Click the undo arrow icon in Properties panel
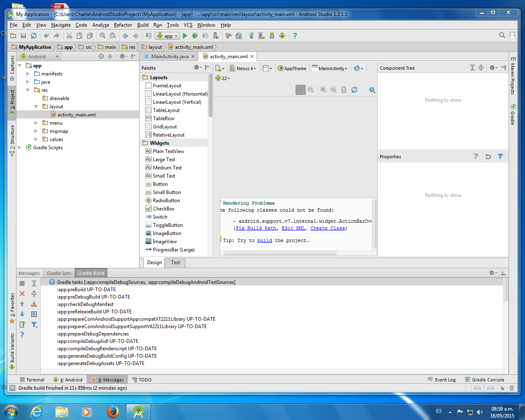 point(488,156)
